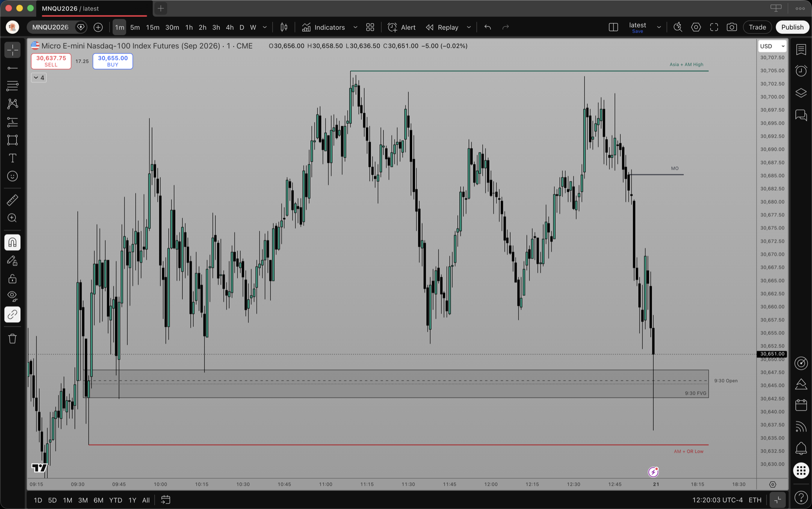Screen dimensions: 812x509
Task: Open the emoji icons tool
Action: [x=13, y=176]
